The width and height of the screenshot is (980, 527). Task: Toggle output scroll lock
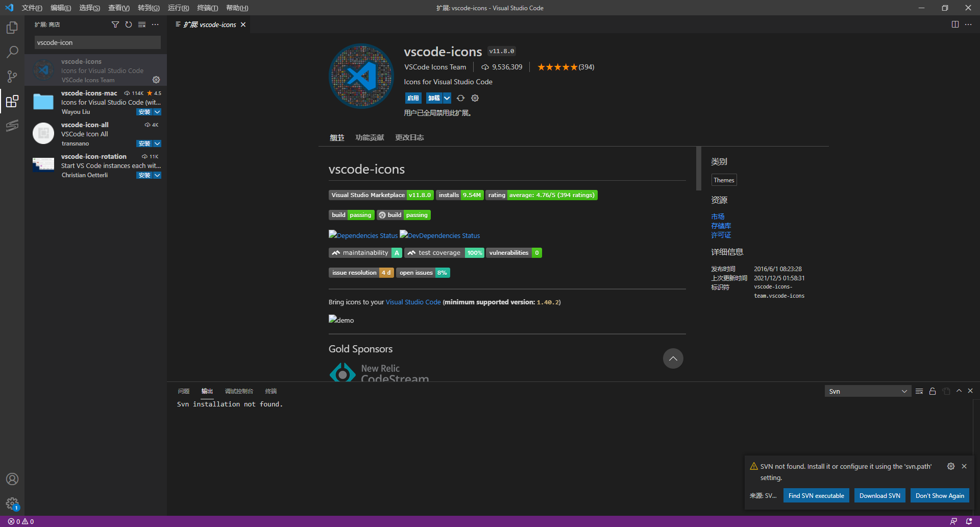[933, 391]
